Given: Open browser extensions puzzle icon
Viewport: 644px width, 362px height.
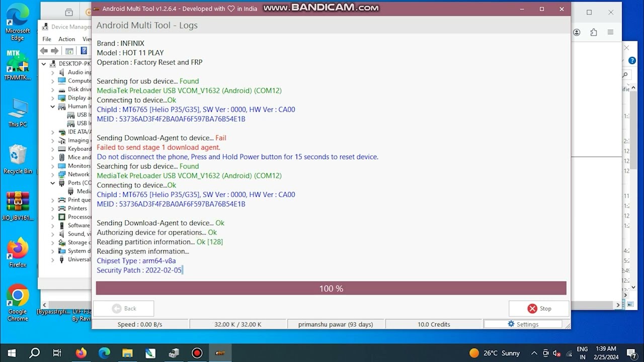Looking at the screenshot, I should pyautogui.click(x=594, y=32).
